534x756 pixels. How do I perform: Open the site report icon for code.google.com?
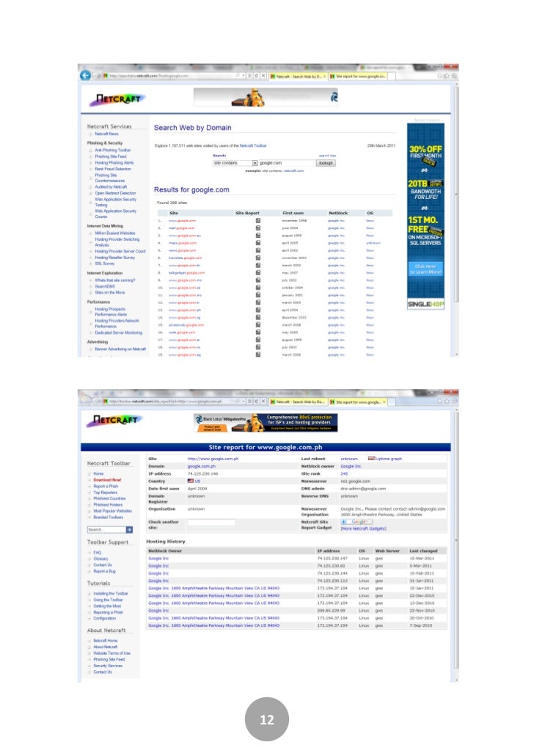point(258,332)
